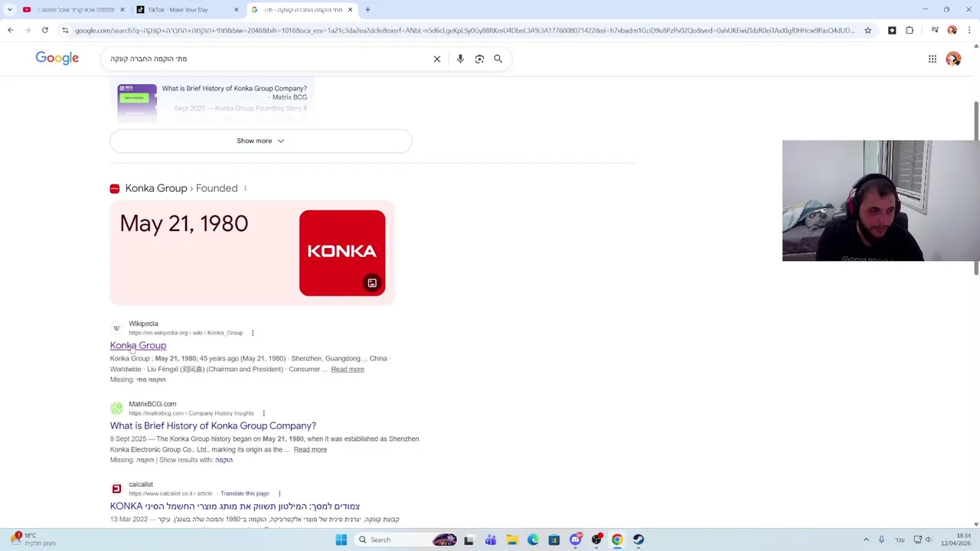
Task: Open Brief History of Konka Group result
Action: coord(213,425)
